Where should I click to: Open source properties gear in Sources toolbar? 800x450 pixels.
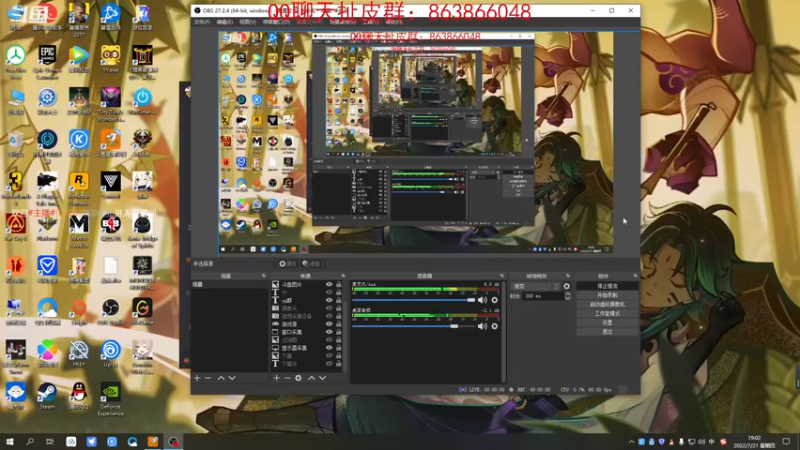pyautogui.click(x=298, y=378)
